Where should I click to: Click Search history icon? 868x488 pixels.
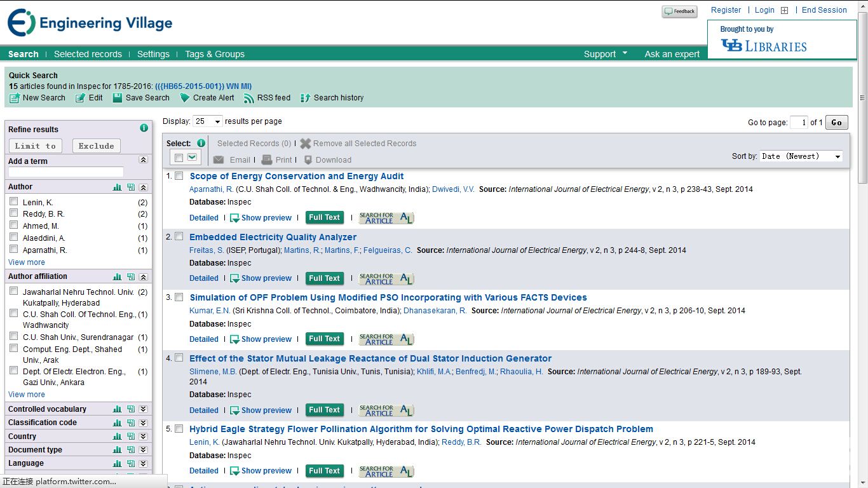(x=305, y=98)
